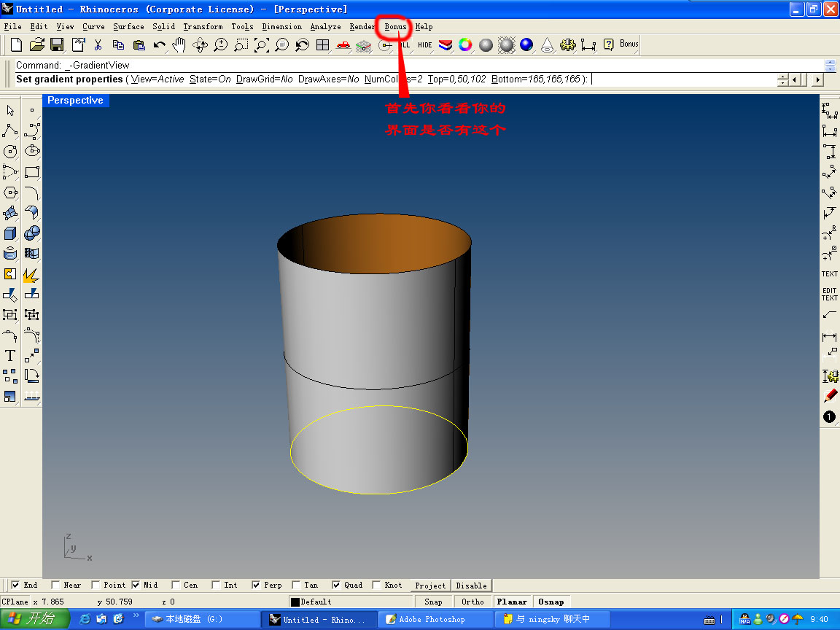Select the Box solid tool
The height and width of the screenshot is (630, 840).
coord(10,233)
